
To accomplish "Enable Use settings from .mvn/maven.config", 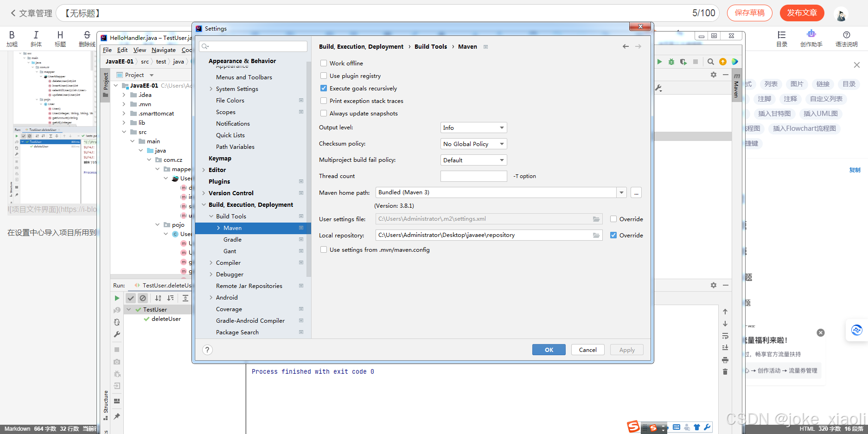I will (x=324, y=249).
